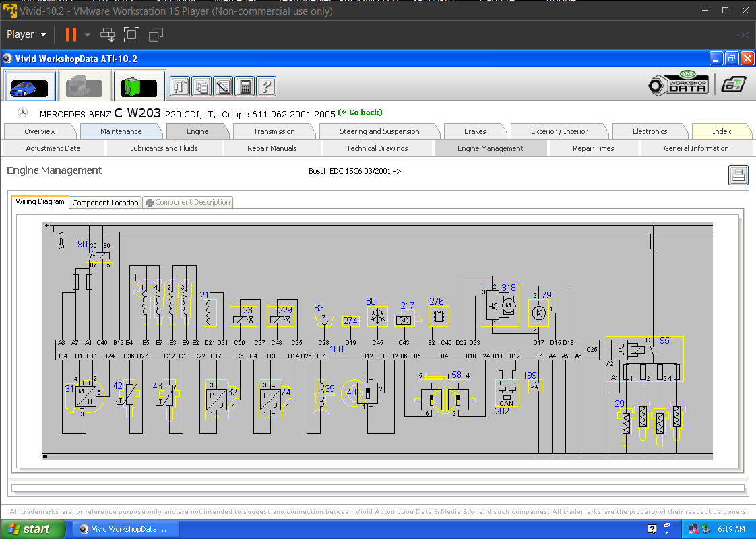Click relay component 90 in the diagram
This screenshot has width=756, height=539.
click(100, 255)
